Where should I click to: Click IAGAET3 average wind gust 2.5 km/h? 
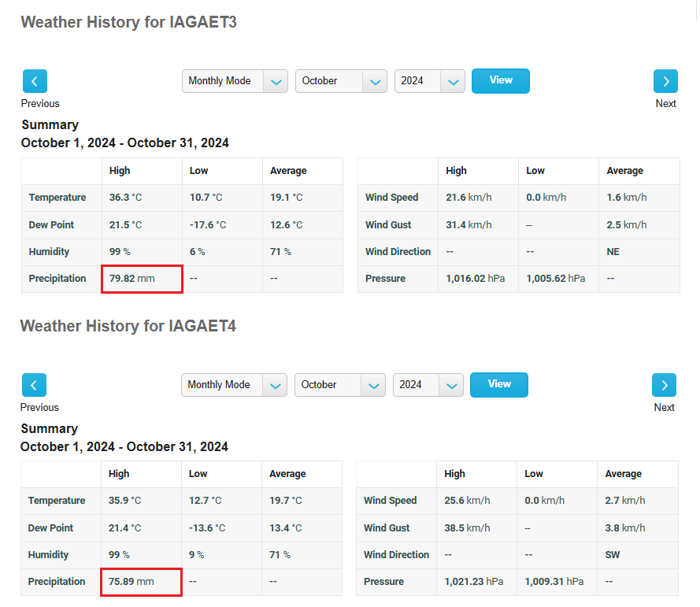click(x=627, y=225)
